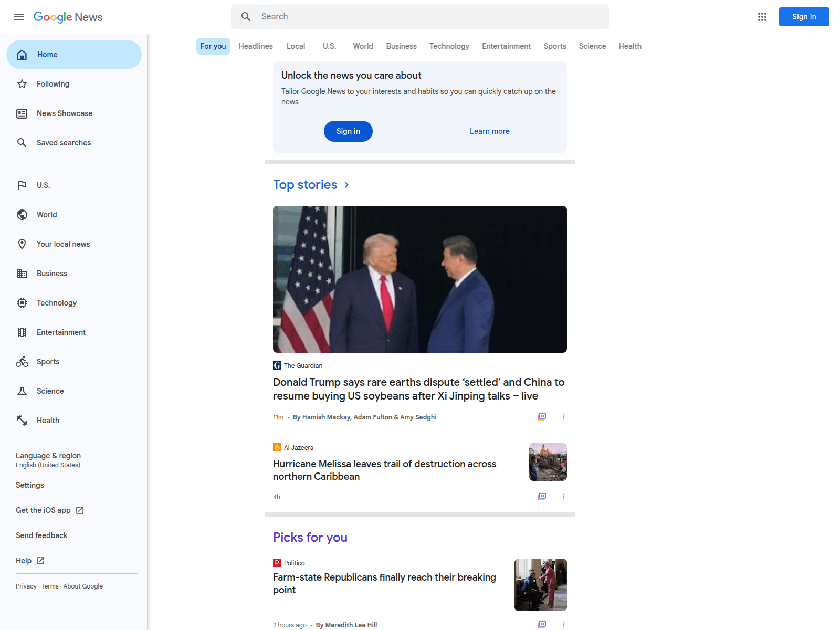
Task: Open the Top stories heading link
Action: 305,185
